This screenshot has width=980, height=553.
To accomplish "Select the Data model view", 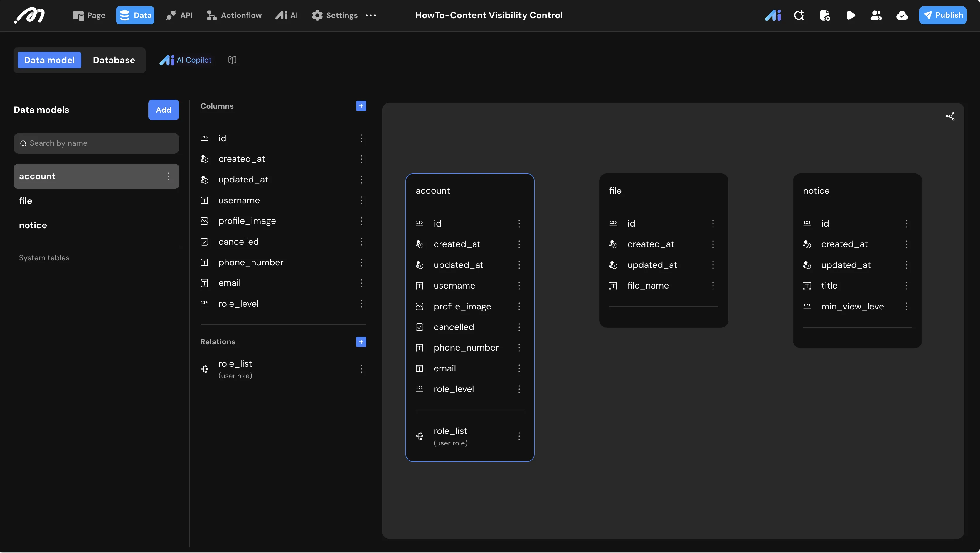I will [49, 60].
